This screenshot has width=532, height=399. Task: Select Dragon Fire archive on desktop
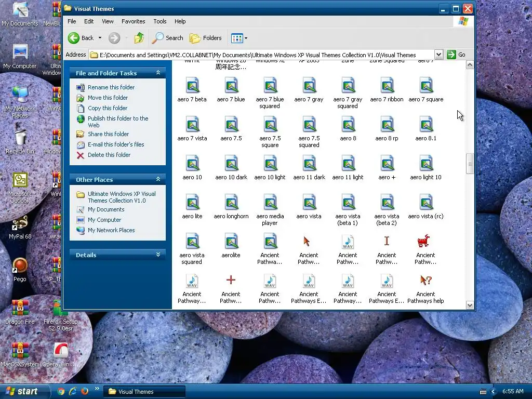20,312
